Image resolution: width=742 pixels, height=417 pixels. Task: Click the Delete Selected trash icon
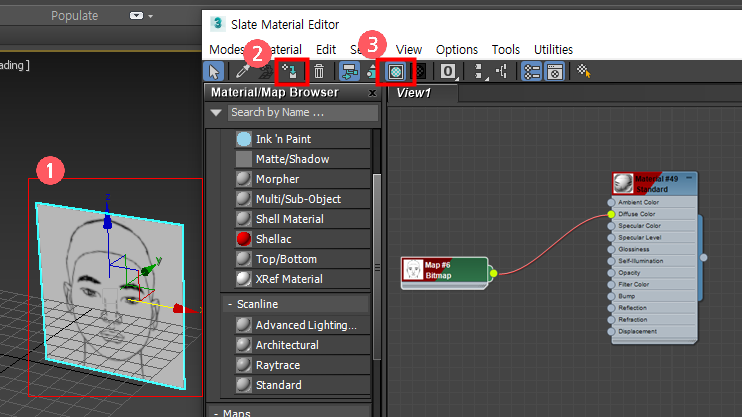318,71
